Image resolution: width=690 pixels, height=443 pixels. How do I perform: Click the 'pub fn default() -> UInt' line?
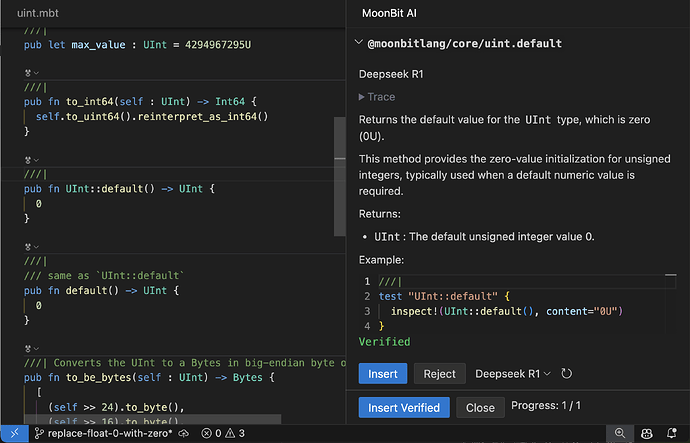point(101,290)
